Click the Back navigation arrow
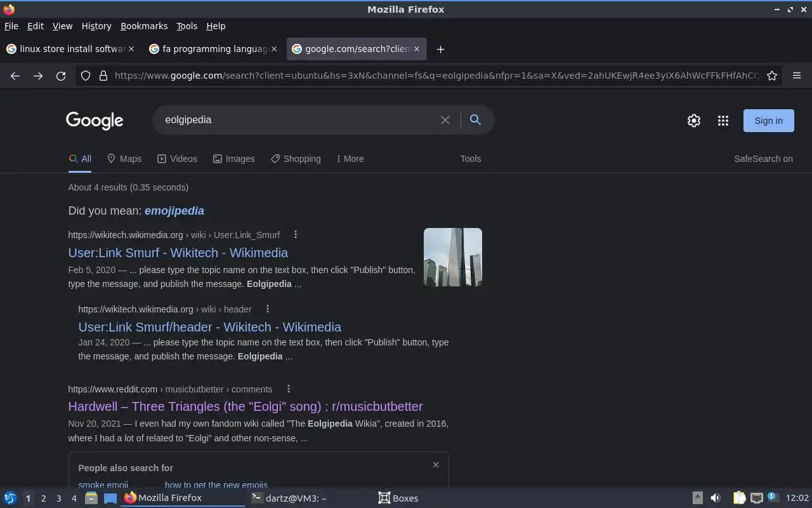 pyautogui.click(x=15, y=76)
